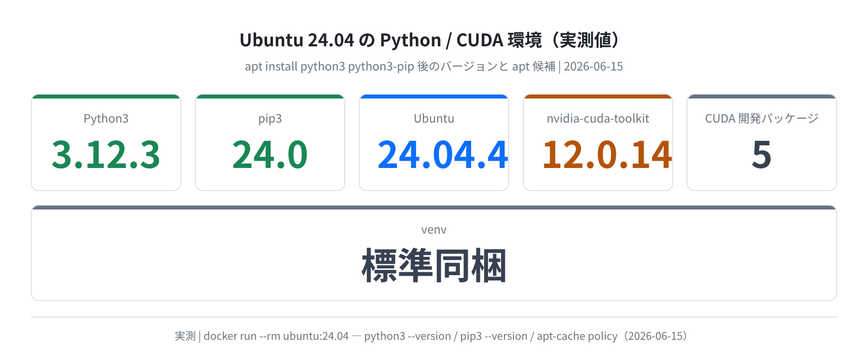
Task: Click the venv value '標準同梱'
Action: (x=434, y=265)
